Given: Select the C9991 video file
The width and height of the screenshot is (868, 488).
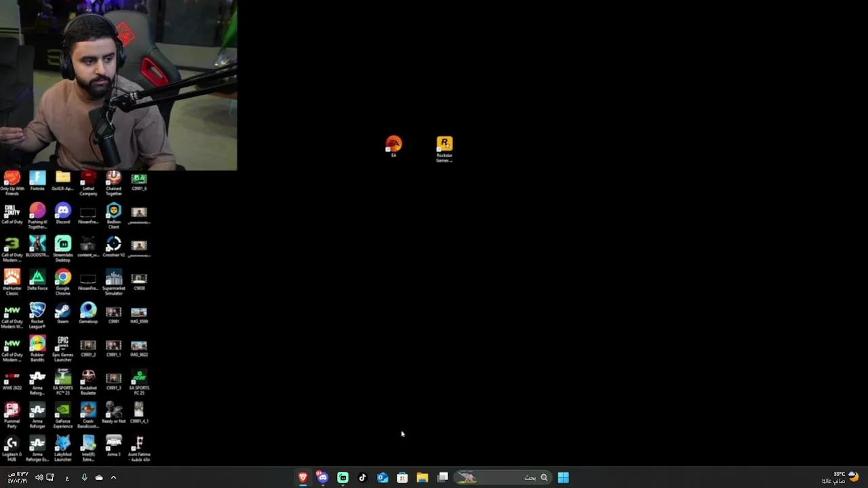Looking at the screenshot, I should (x=113, y=314).
